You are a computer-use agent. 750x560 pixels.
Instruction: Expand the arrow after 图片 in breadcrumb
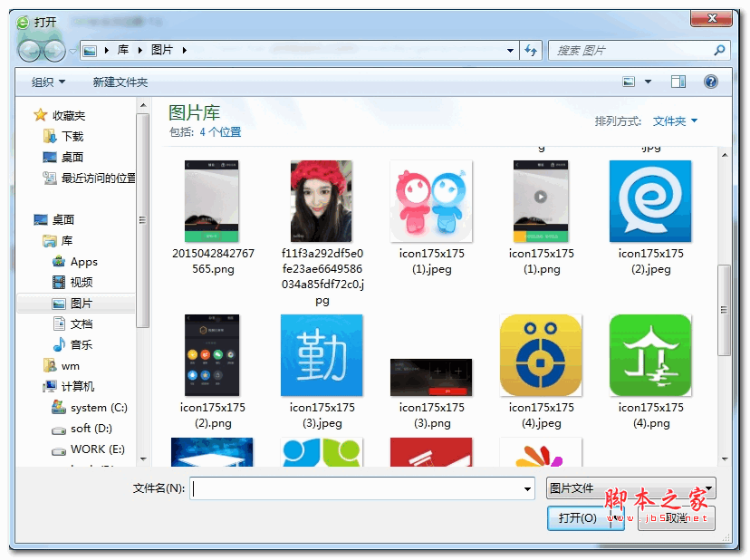[185, 50]
